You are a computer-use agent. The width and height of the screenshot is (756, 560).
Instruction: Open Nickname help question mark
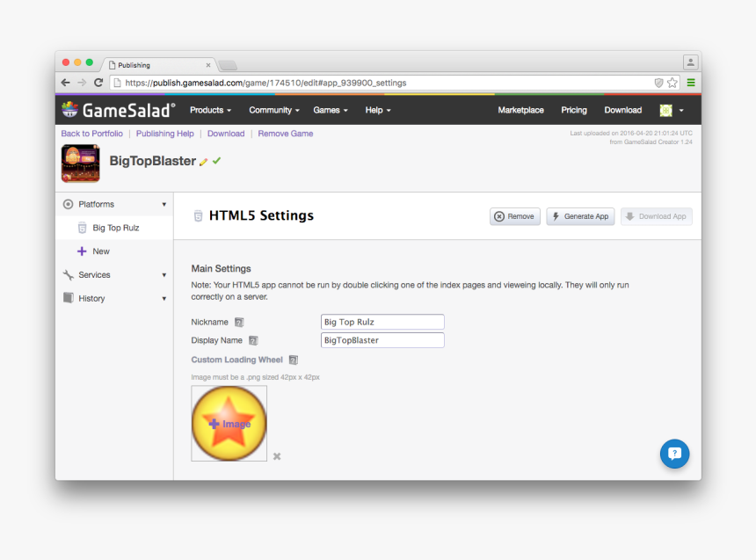(x=239, y=323)
